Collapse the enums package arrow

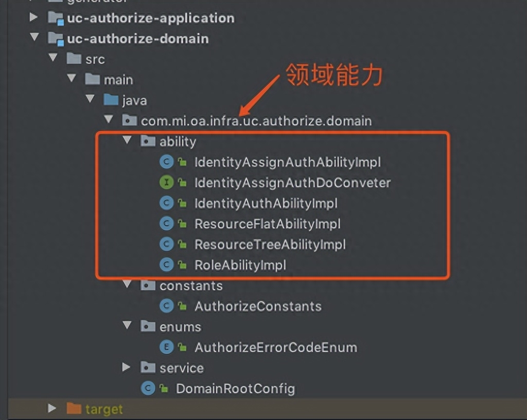(127, 326)
